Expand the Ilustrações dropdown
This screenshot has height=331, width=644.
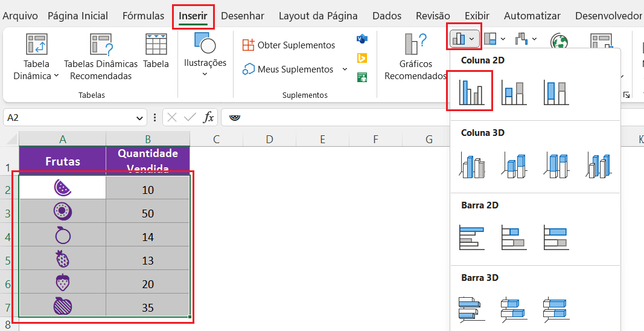[205, 74]
